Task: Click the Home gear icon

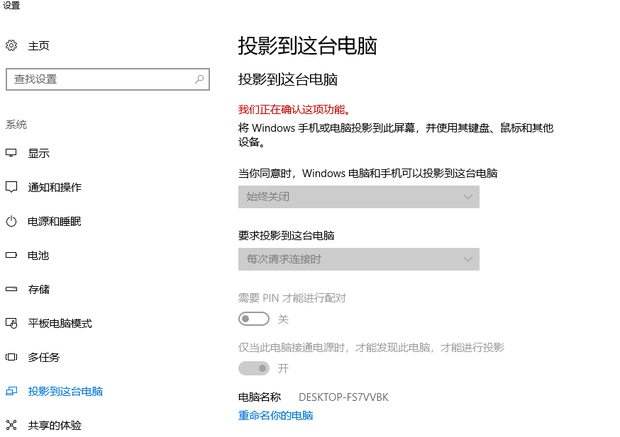Action: pos(11,45)
